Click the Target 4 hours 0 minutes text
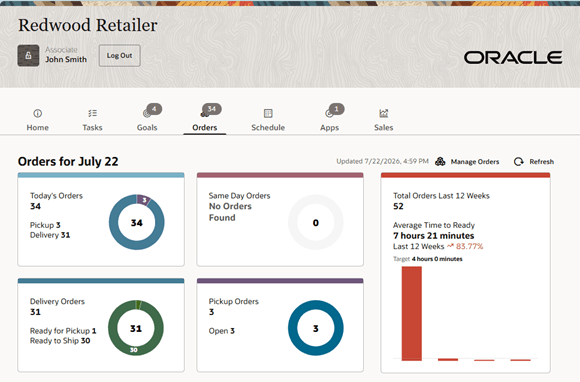 pos(428,259)
